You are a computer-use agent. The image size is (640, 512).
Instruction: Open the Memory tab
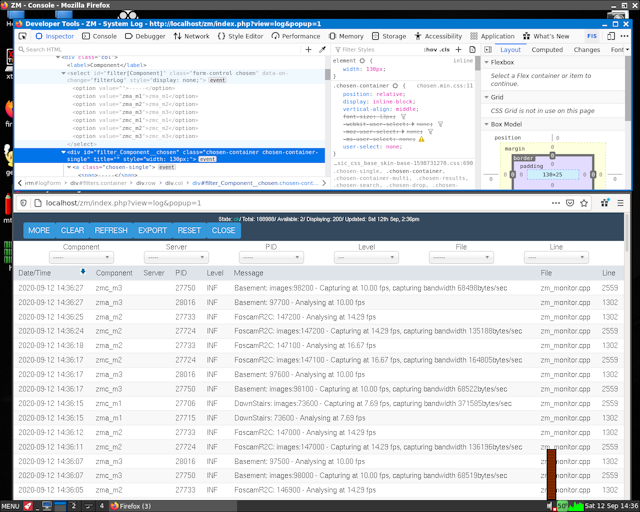pos(346,36)
